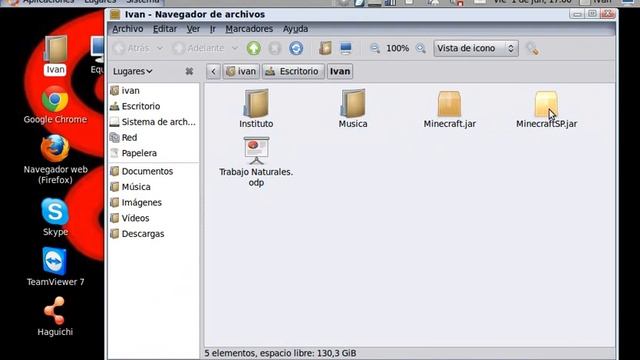Select the Minecraft.jar file
Screen dimensions: 640x360
[449, 109]
